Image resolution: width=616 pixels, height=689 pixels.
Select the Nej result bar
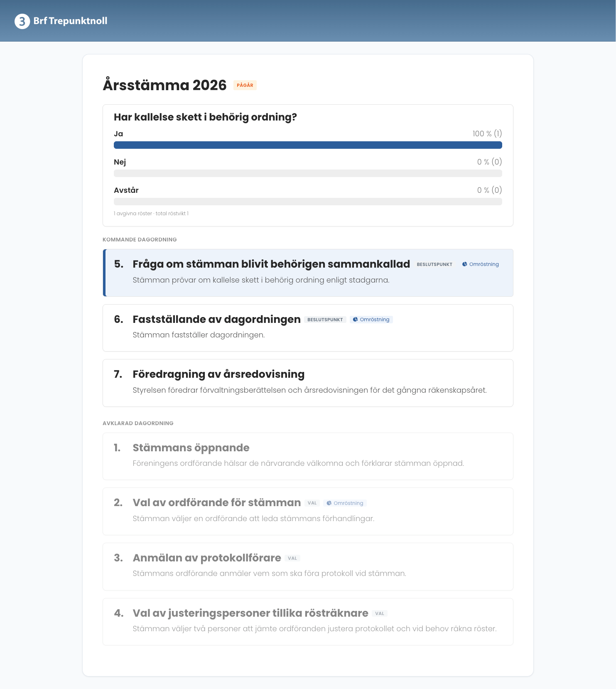[308, 173]
